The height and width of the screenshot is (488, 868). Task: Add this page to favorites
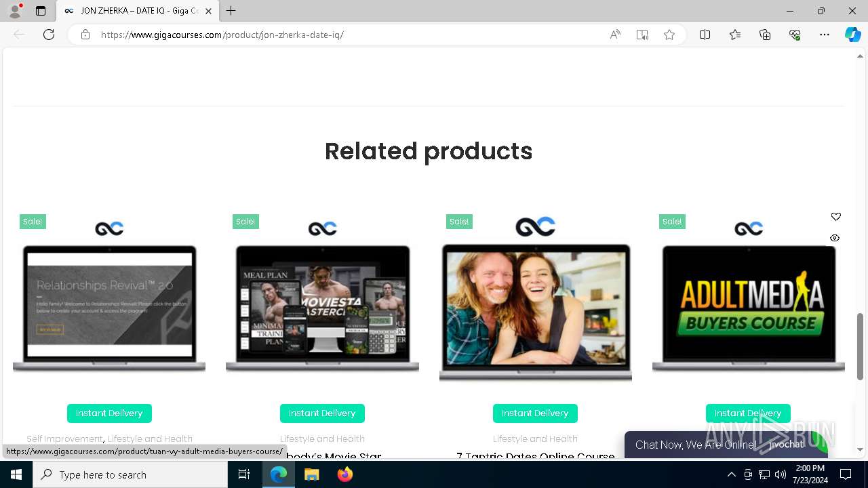(669, 35)
